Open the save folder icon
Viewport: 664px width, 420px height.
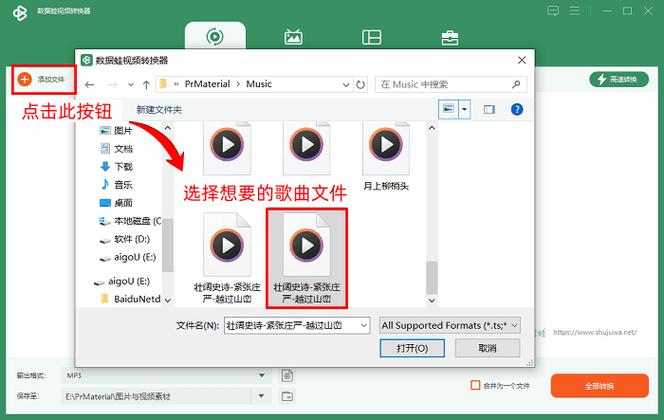[x=287, y=396]
